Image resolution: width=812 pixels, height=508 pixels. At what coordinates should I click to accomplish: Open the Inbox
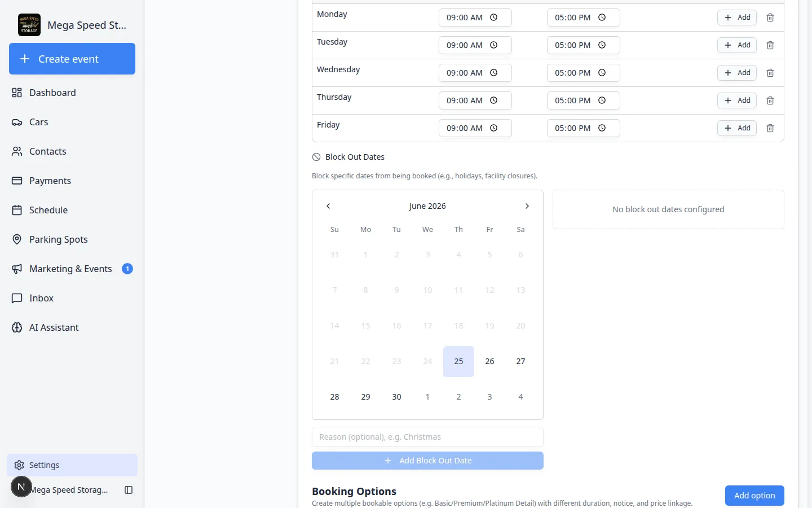72,298
